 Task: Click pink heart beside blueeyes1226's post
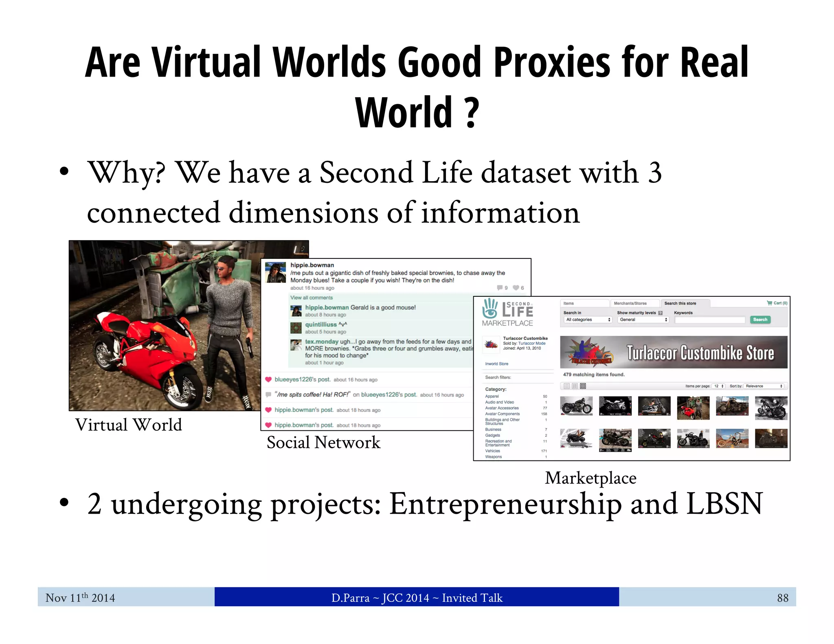pyautogui.click(x=268, y=379)
